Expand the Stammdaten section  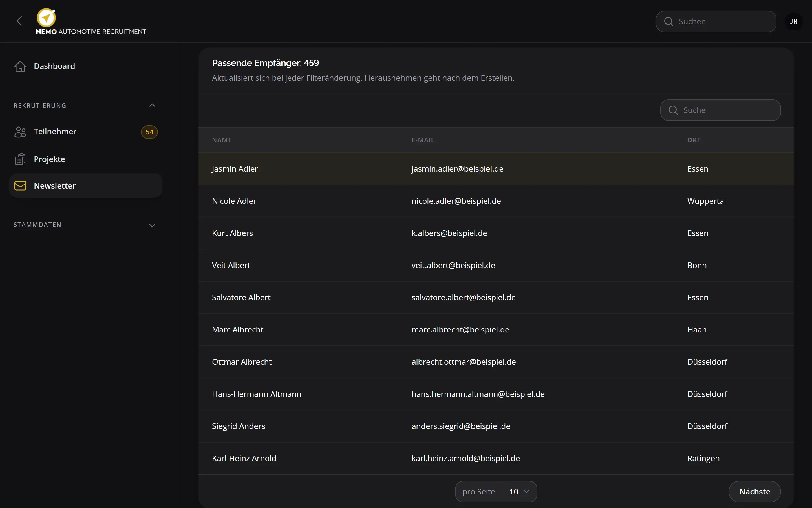point(152,225)
